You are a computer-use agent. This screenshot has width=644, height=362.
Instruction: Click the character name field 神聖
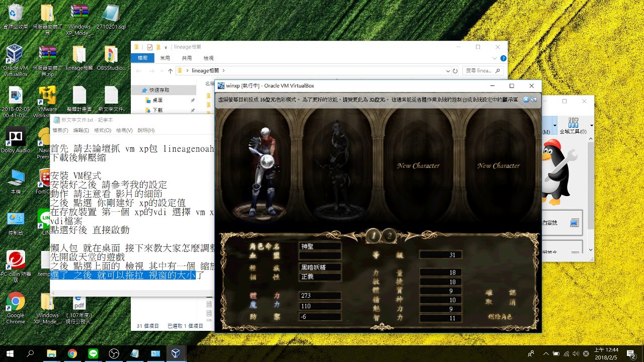tap(320, 246)
